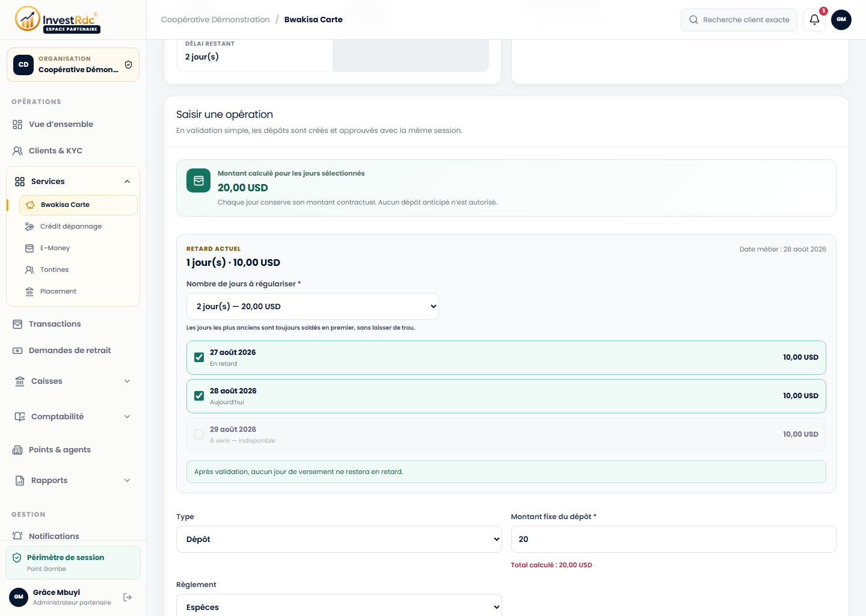Click the Transactions icon in sidebar

(17, 324)
